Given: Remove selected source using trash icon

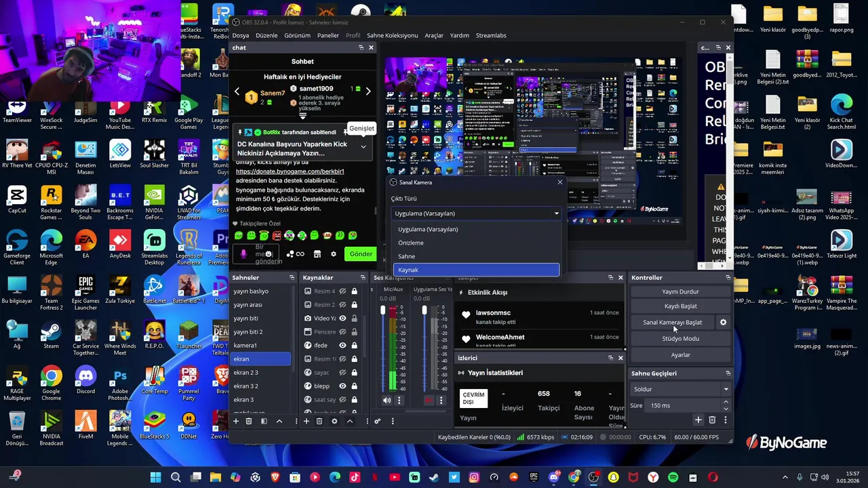Looking at the screenshot, I should coord(319,421).
